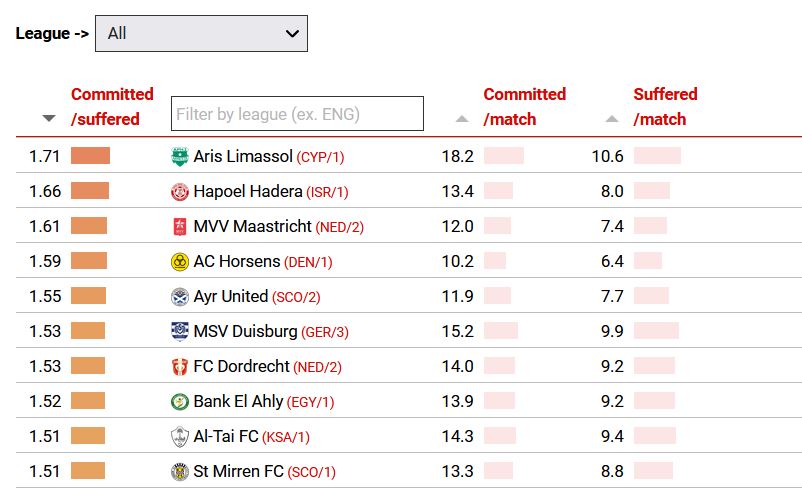Click the Al-Tai FC crest icon
Image resolution: width=802 pixels, height=491 pixels.
coord(180,437)
